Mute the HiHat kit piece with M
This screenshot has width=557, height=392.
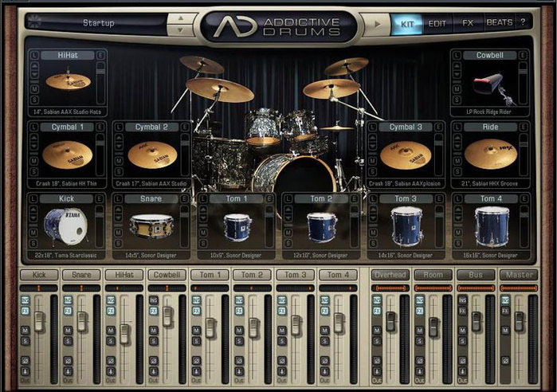click(34, 88)
